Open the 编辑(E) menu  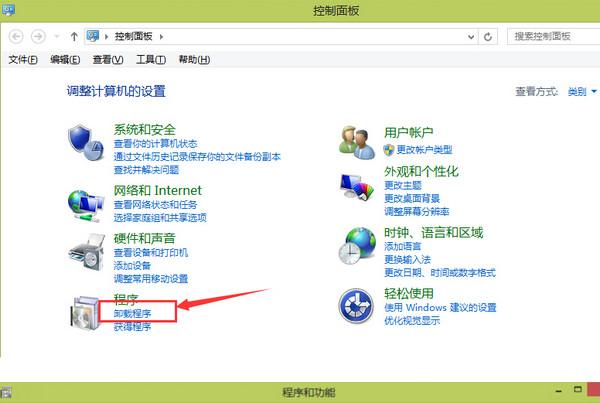[65, 59]
